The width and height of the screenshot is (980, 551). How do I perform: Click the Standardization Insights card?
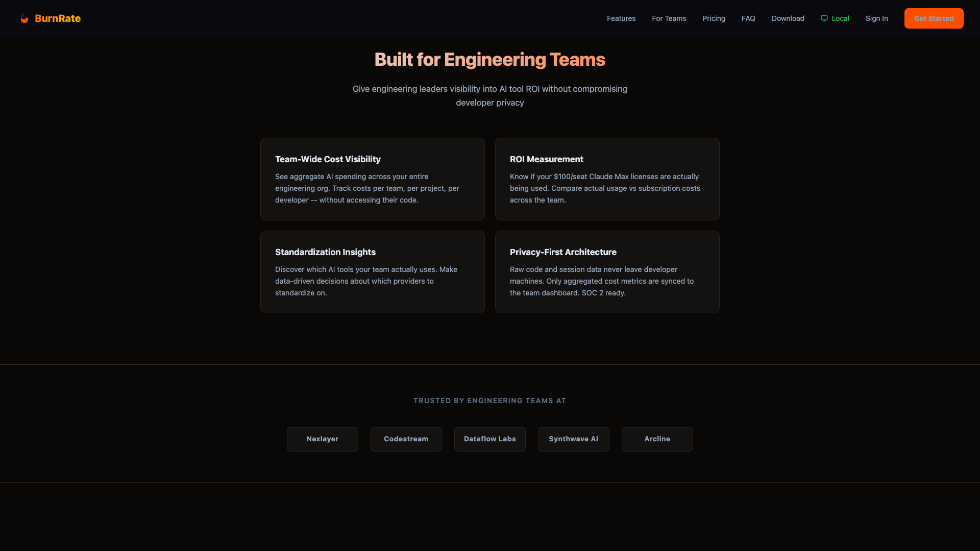(372, 272)
